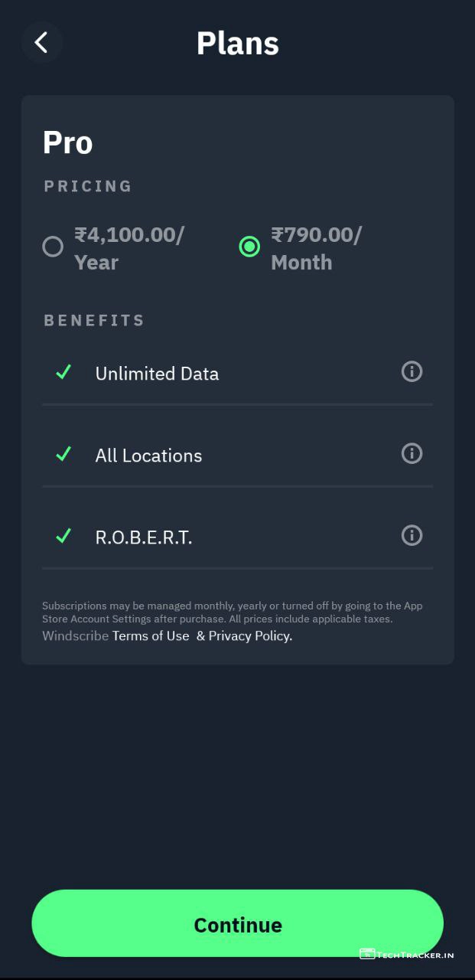Click the R.O.B.E.R.T. info icon
Screen dimensions: 475x980
(412, 535)
